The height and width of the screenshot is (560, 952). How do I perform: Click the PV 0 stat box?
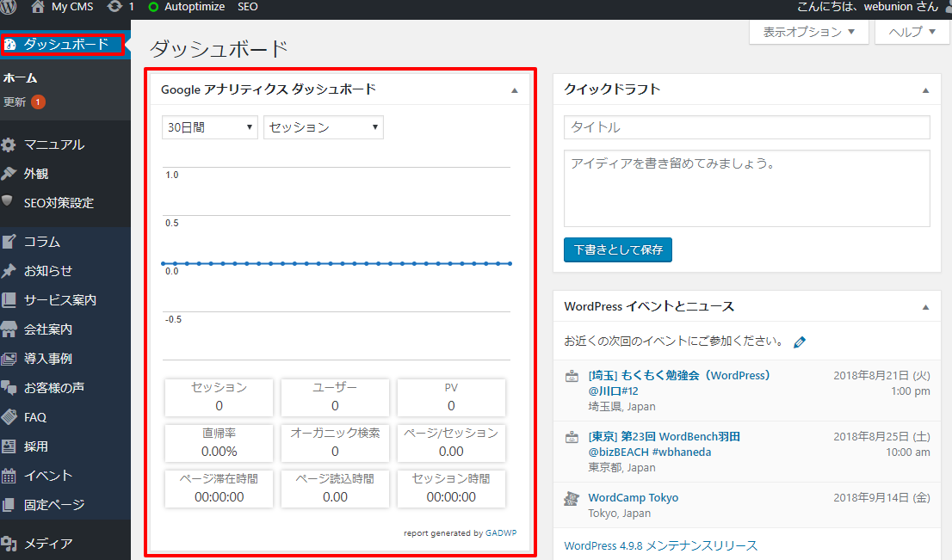tap(451, 397)
